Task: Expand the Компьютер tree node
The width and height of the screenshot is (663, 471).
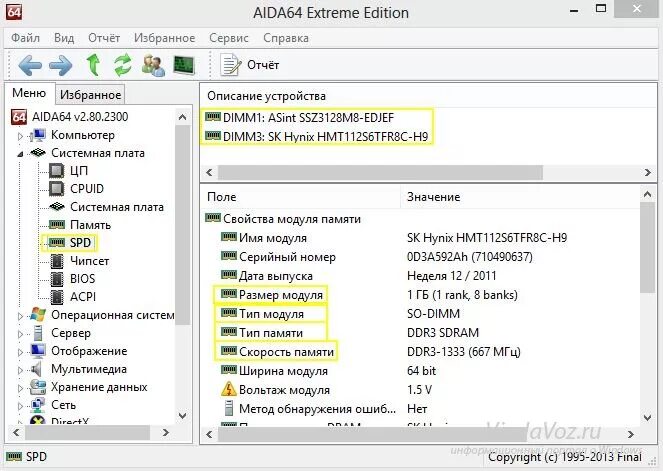Action: (20, 136)
